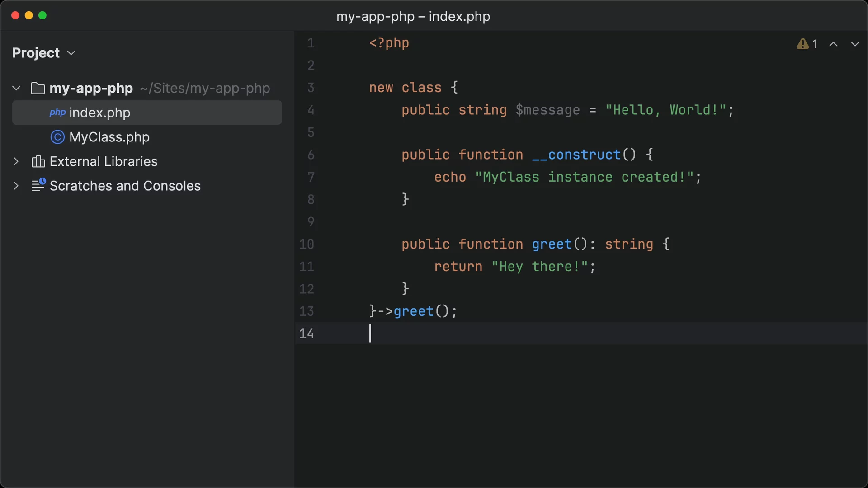Go to previous highlighted error arrow
868x488 pixels.
(x=833, y=44)
